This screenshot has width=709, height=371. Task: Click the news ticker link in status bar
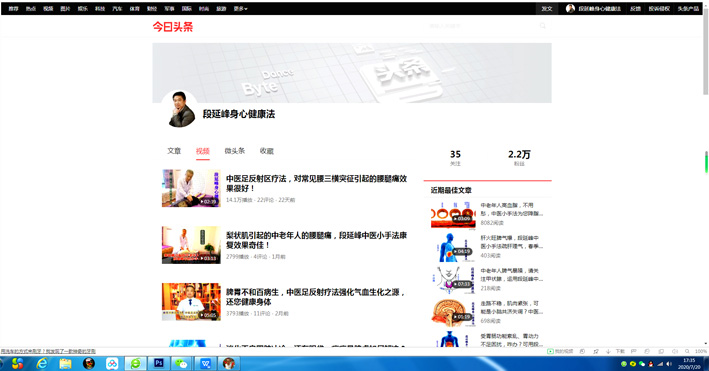click(48, 351)
